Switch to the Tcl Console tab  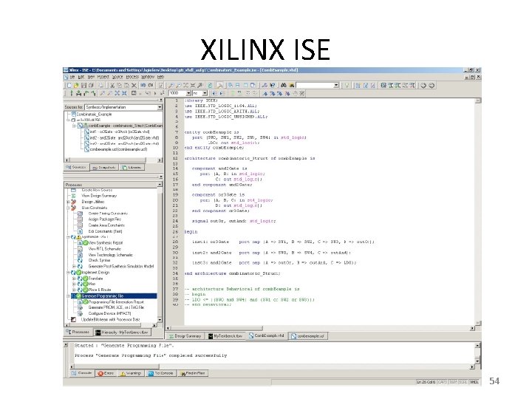pyautogui.click(x=160, y=373)
